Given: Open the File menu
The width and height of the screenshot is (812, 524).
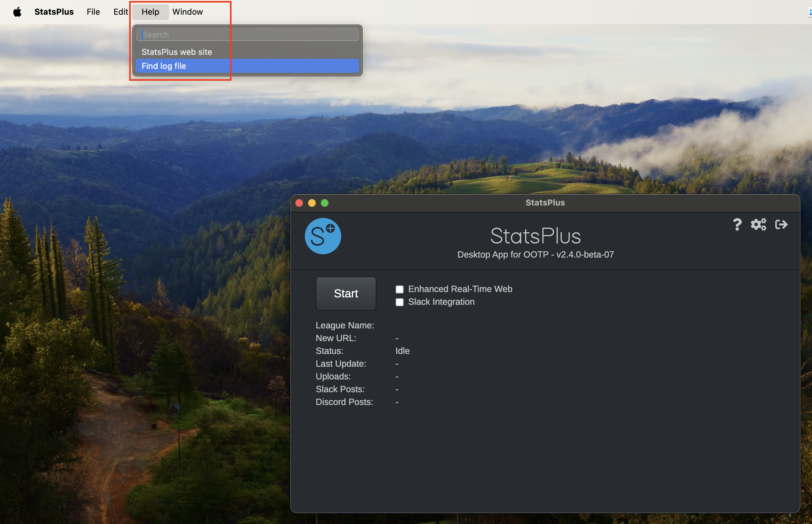Looking at the screenshot, I should (x=93, y=12).
